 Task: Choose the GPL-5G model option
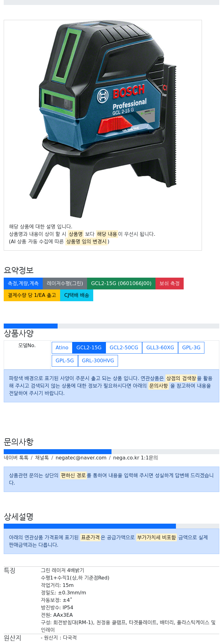coord(65,361)
